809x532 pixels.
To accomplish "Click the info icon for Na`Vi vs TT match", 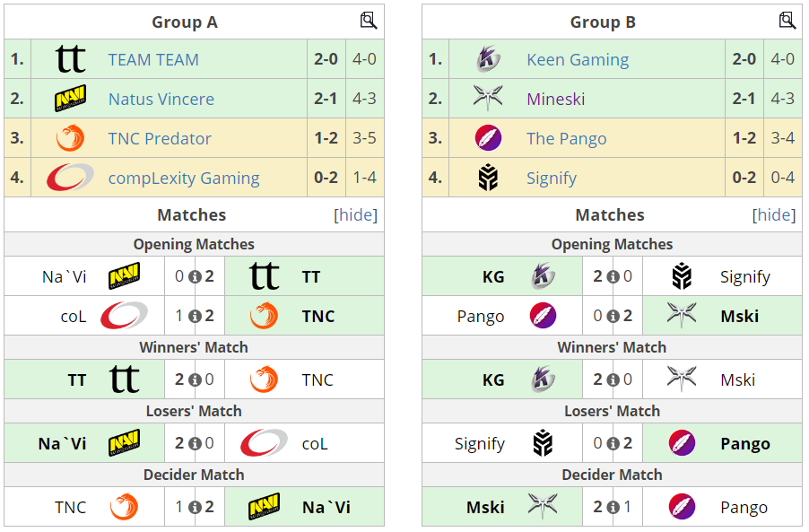I will pyautogui.click(x=195, y=277).
